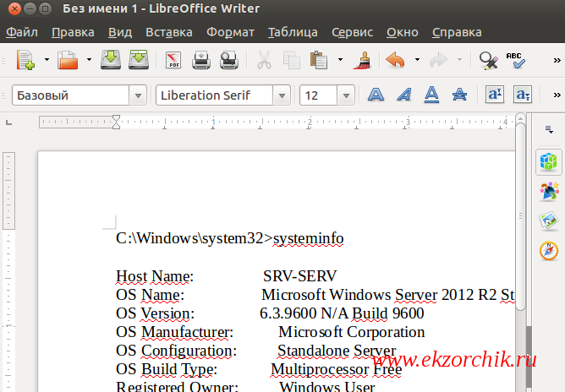565x392 pixels.
Task: Open Find and Replace icon
Action: 488,60
